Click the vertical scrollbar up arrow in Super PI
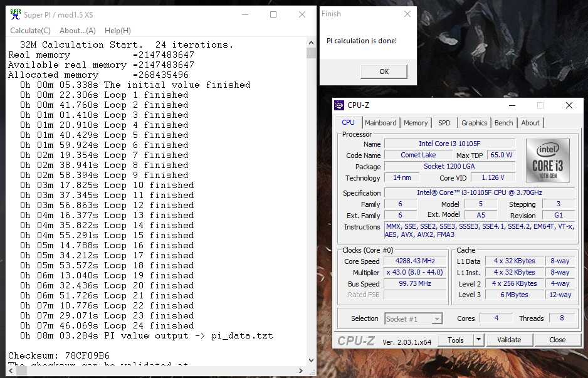The height and width of the screenshot is (378, 588). [311, 42]
